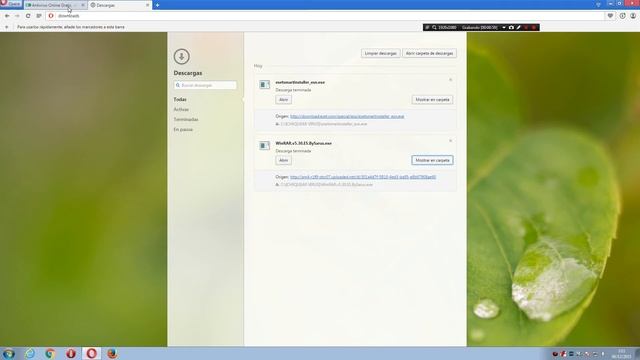The width and height of the screenshot is (640, 360).
Task: Click the heart bookmark icon
Action: [x=610, y=16]
